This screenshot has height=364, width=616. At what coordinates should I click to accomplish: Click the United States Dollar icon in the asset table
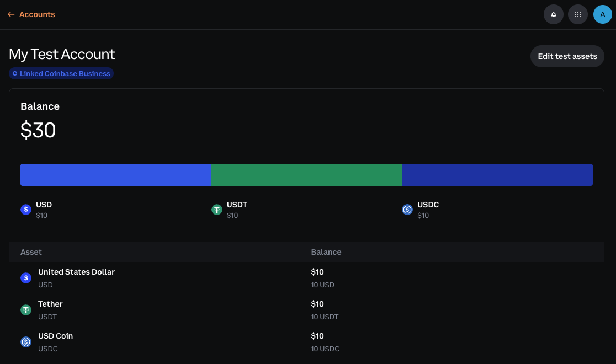pos(26,277)
